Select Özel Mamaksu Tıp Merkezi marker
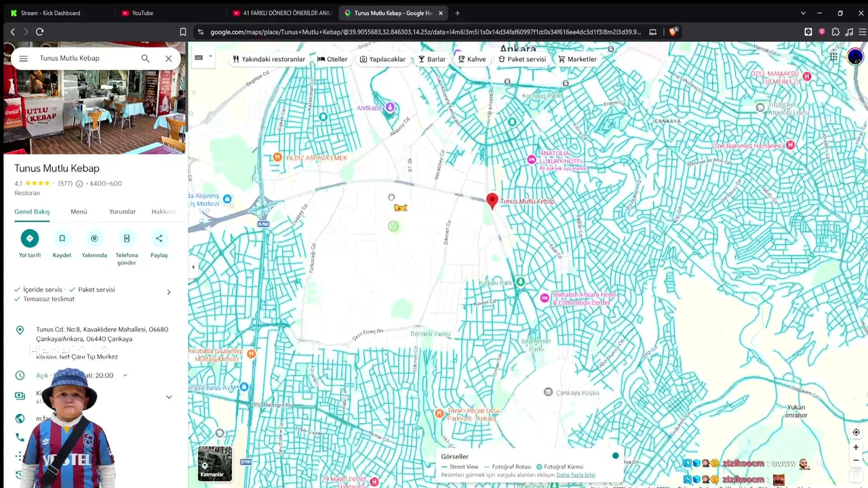Viewport: 868px width, 488px height. tap(807, 77)
